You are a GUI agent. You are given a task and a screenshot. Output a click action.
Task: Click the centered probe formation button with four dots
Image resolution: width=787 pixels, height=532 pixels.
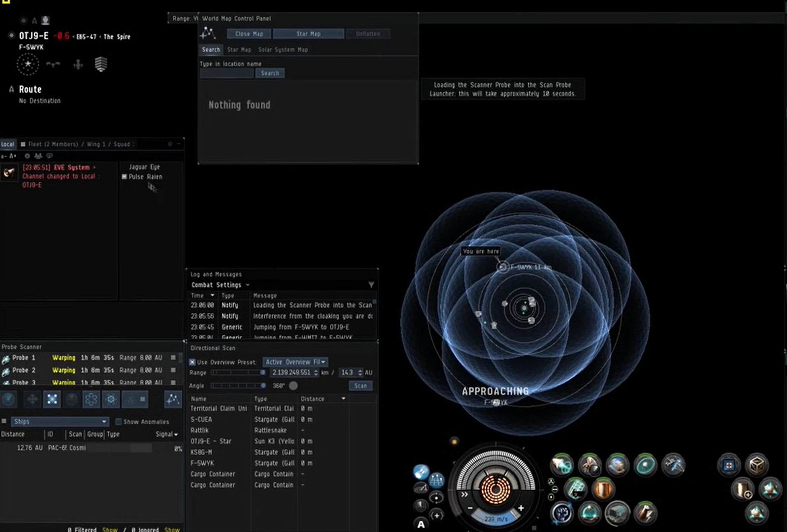point(52,399)
